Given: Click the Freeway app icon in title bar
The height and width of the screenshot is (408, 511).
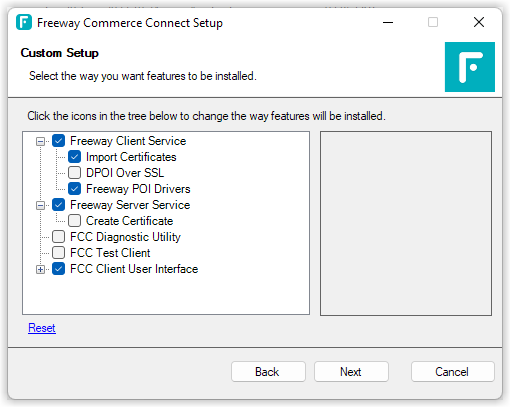Looking at the screenshot, I should [24, 22].
